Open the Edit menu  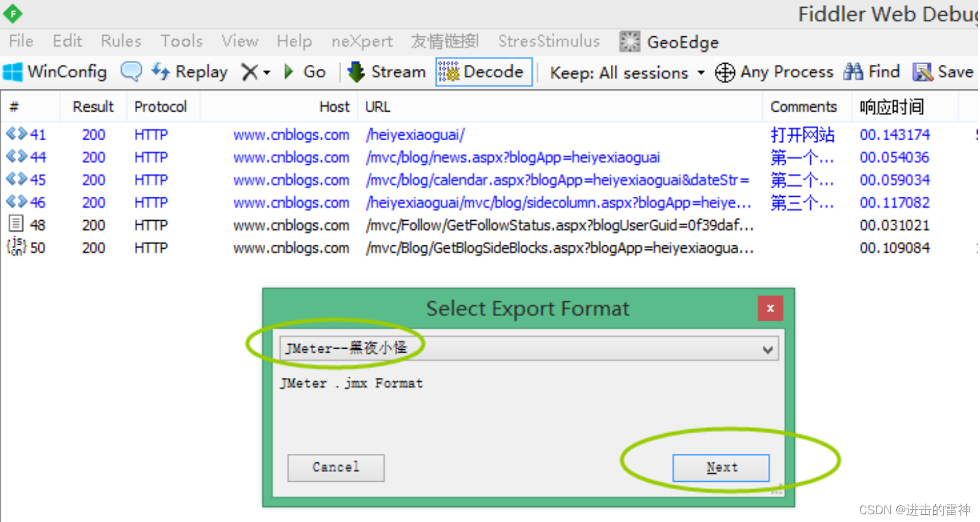pyautogui.click(x=68, y=42)
